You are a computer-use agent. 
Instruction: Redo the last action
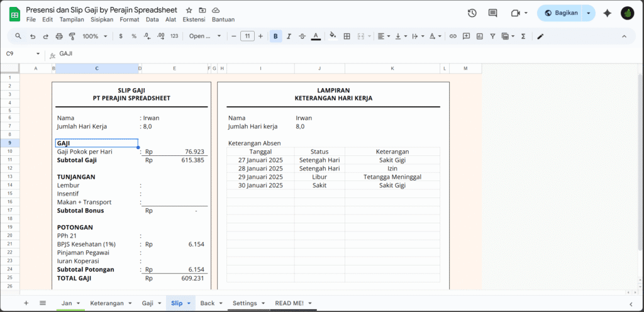click(45, 36)
